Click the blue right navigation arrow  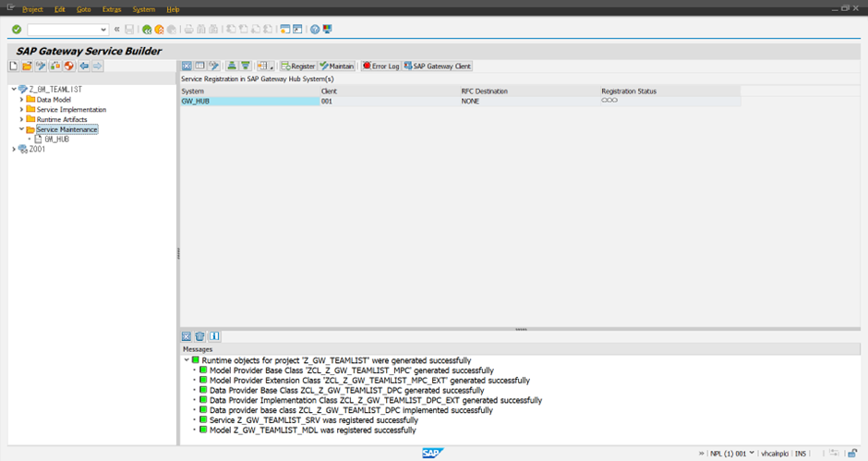[x=98, y=66]
